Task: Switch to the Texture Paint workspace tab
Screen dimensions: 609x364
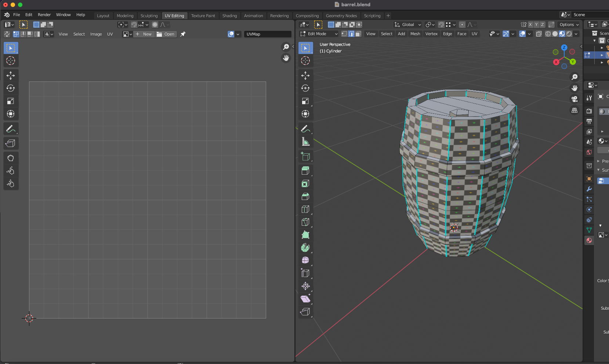Action: (203, 16)
